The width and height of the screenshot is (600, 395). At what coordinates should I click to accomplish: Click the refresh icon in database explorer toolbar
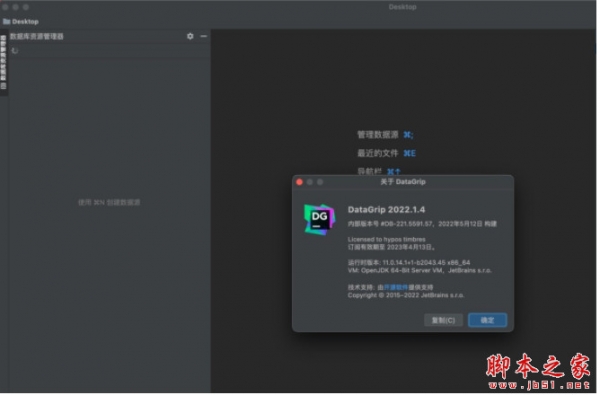pyautogui.click(x=15, y=51)
